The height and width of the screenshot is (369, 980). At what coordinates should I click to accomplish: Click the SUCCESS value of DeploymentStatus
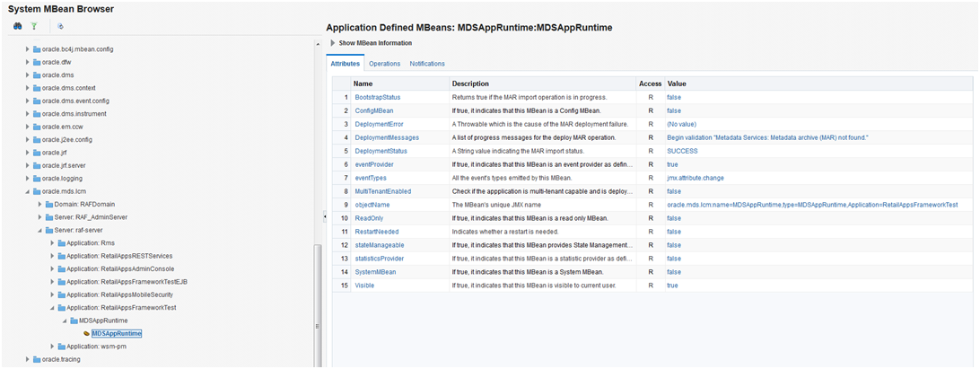coord(682,151)
